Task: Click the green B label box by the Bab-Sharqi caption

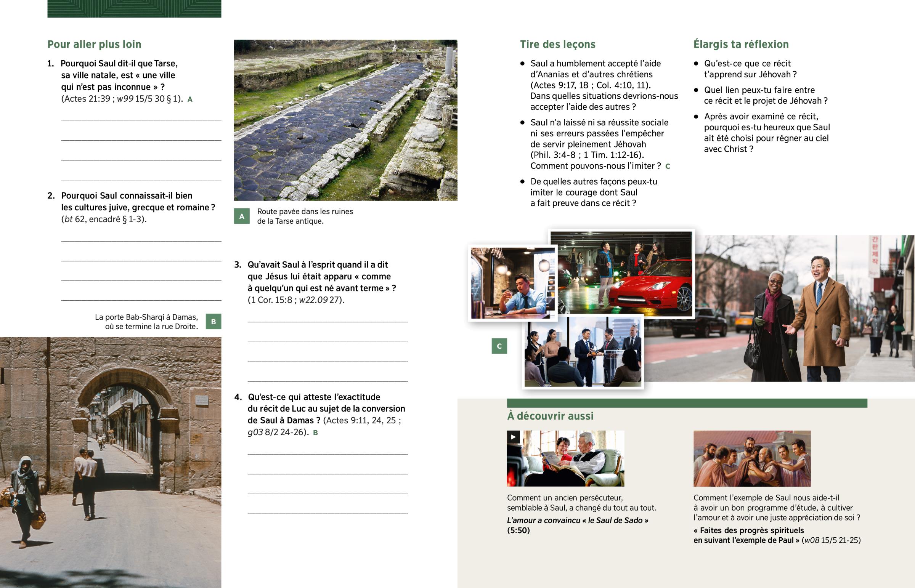Action: [213, 322]
